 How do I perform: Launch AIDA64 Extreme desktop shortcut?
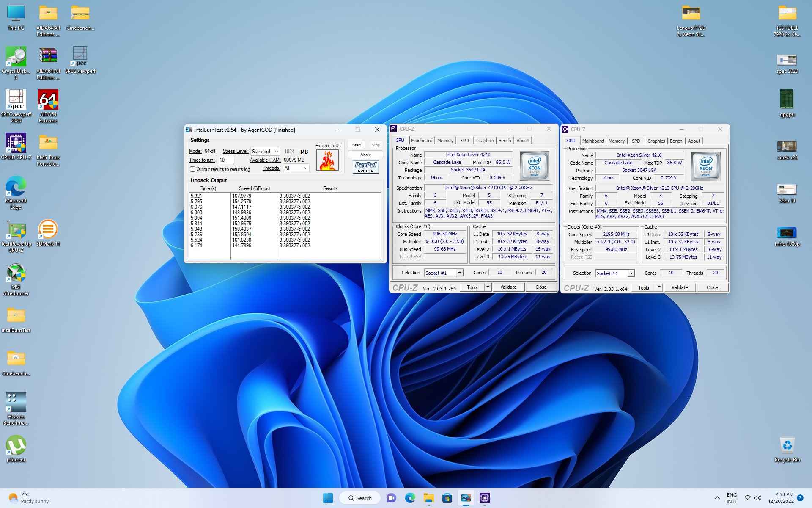[48, 106]
